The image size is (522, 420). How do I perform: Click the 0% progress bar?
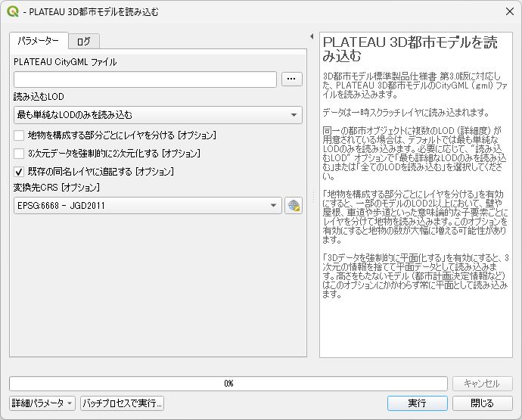(228, 384)
